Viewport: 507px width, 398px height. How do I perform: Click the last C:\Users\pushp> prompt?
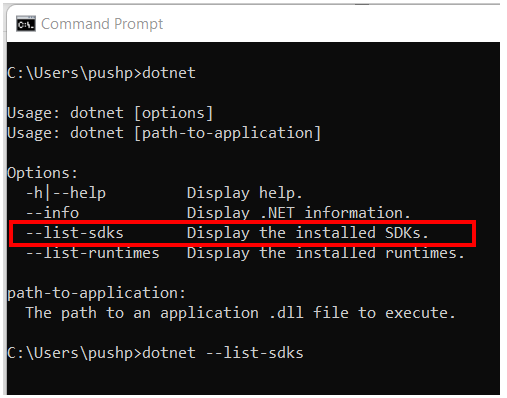[75, 353]
